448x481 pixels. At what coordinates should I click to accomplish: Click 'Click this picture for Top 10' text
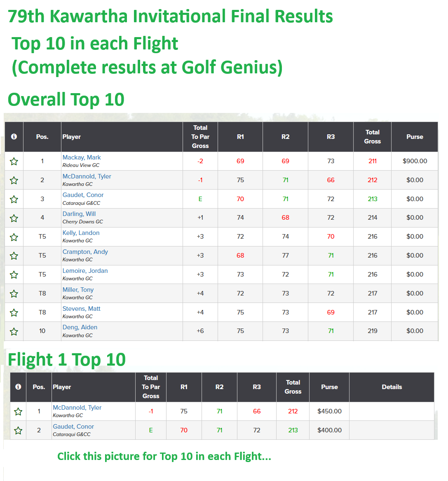pos(164,456)
